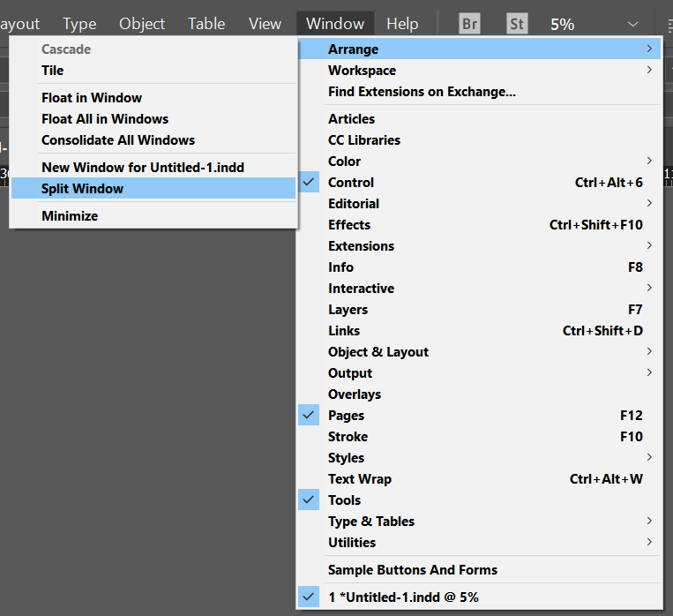Image resolution: width=673 pixels, height=616 pixels.
Task: Switch to document 1 *Untitled-1.indd @ 5%
Action: [x=480, y=597]
